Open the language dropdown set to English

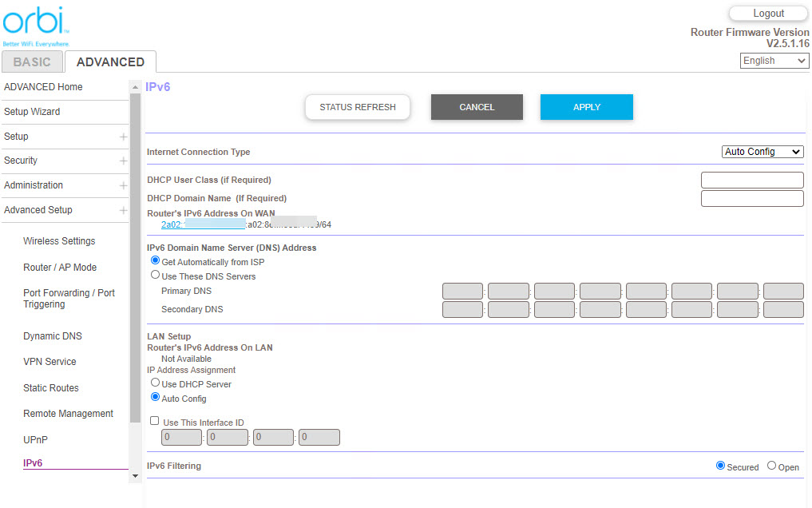[x=774, y=61]
